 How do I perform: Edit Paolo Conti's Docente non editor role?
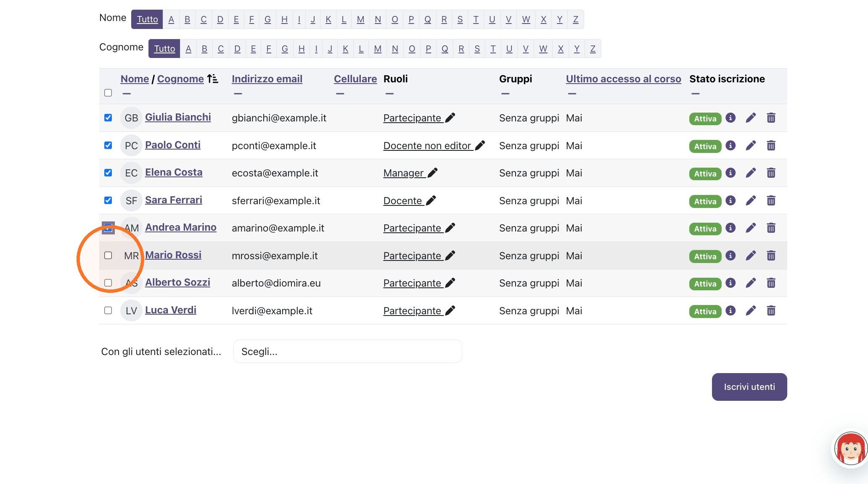click(x=480, y=145)
